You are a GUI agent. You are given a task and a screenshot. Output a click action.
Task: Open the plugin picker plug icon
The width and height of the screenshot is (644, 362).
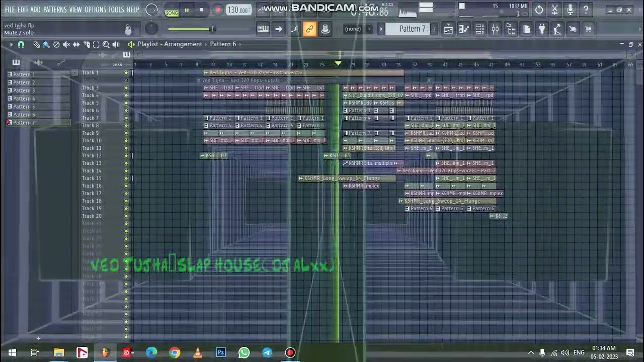[542, 29]
